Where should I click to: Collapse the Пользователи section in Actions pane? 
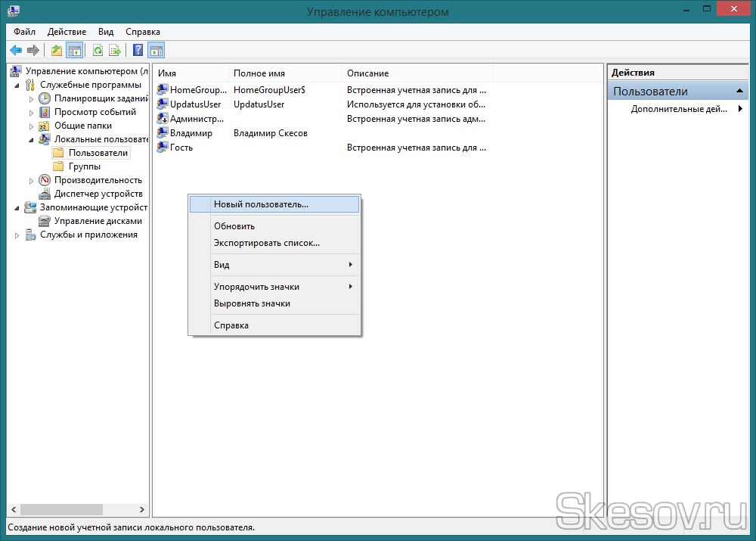tap(741, 91)
